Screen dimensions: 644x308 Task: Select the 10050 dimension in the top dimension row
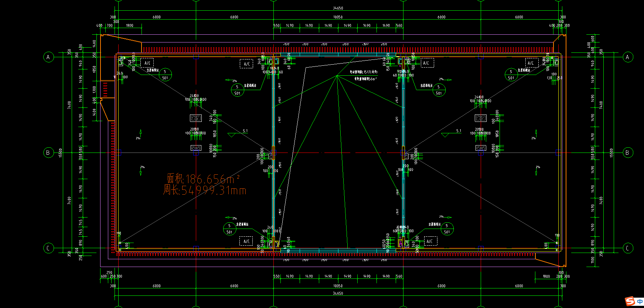point(338,17)
